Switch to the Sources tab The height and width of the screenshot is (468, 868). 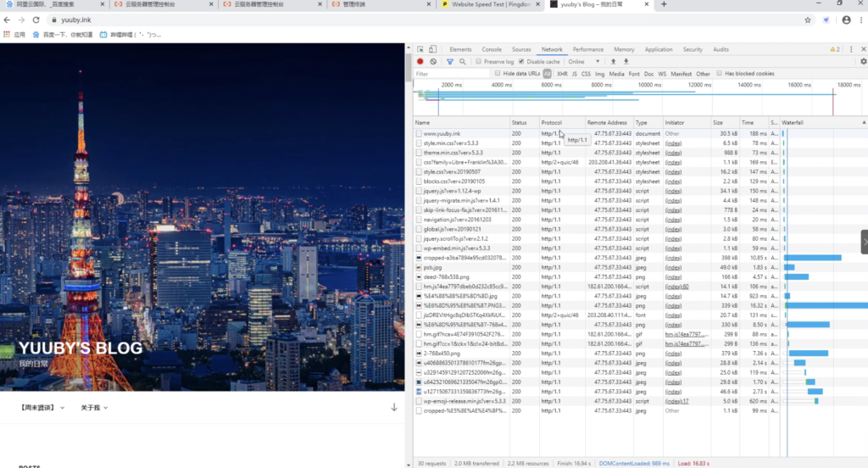pos(521,49)
